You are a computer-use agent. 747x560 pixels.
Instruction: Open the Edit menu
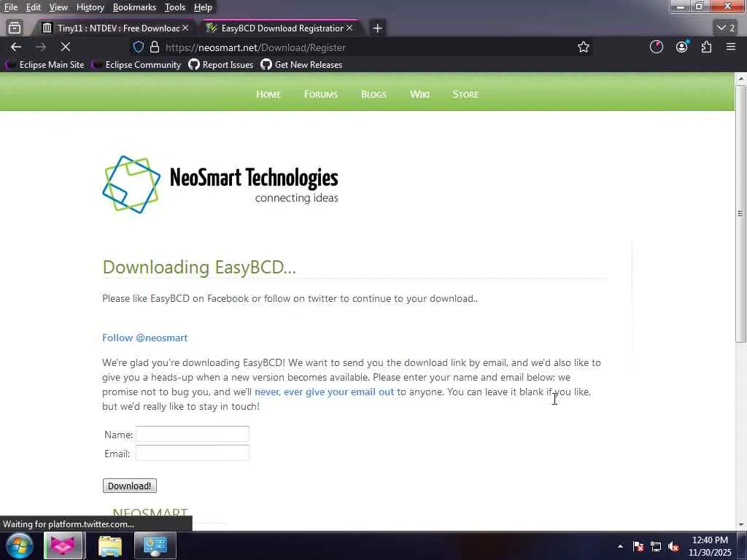point(33,7)
